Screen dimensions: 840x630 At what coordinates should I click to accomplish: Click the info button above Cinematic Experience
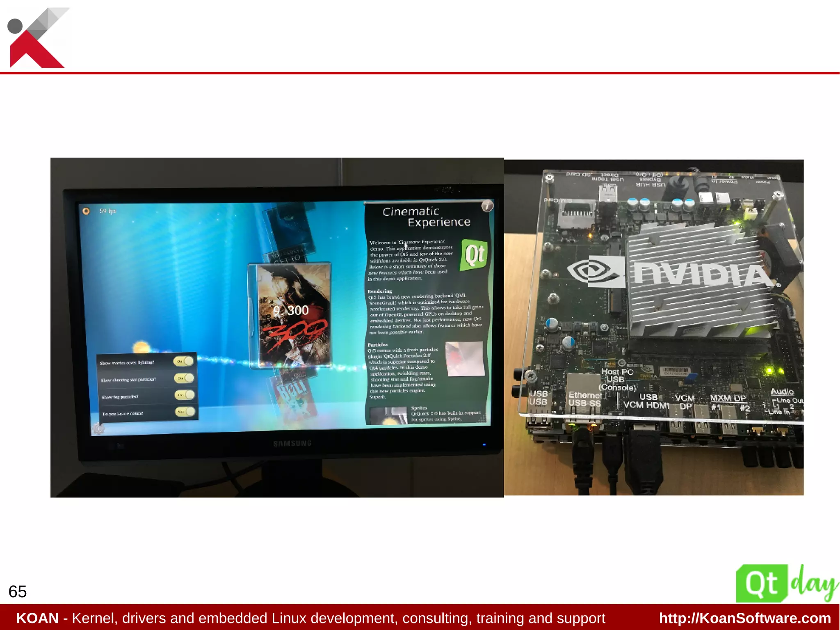click(x=487, y=206)
